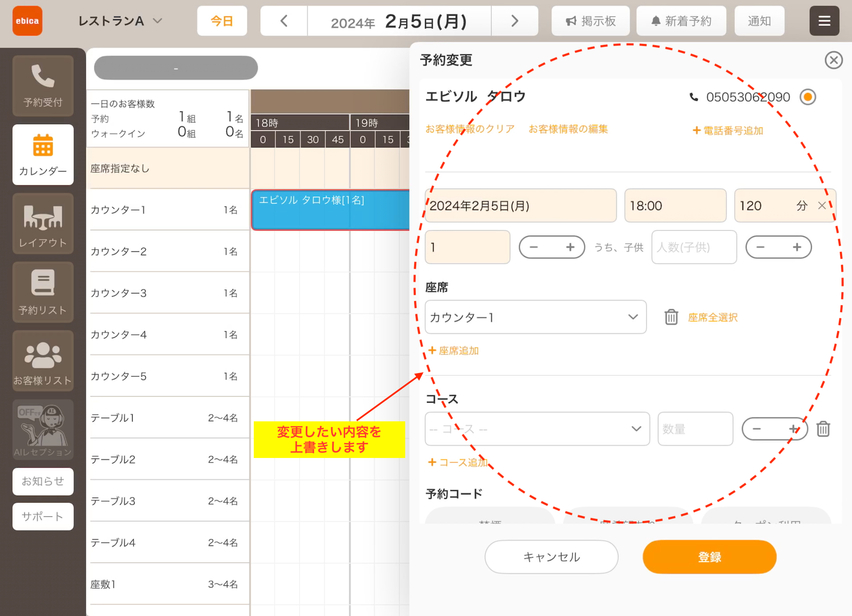Image resolution: width=852 pixels, height=616 pixels.
Task: Click コース追加 link
Action: point(458,462)
